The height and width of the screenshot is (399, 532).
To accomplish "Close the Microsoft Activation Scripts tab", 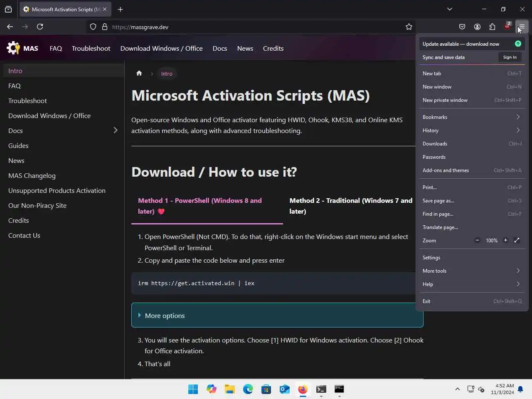I will point(105,9).
